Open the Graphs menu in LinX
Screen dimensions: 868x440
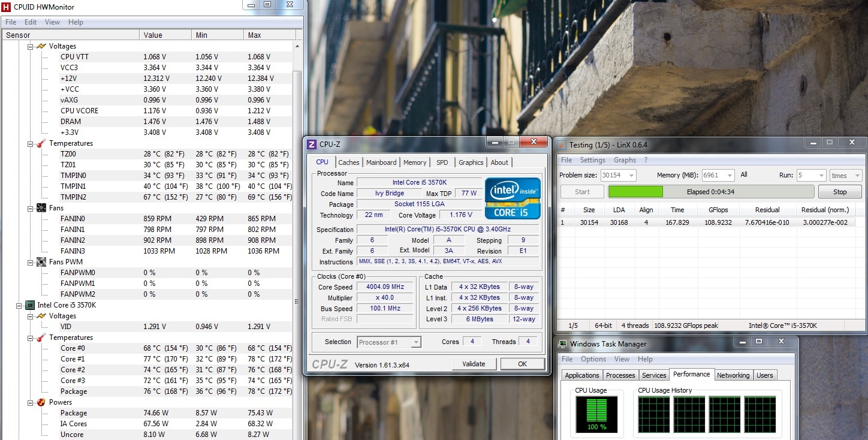(x=625, y=160)
